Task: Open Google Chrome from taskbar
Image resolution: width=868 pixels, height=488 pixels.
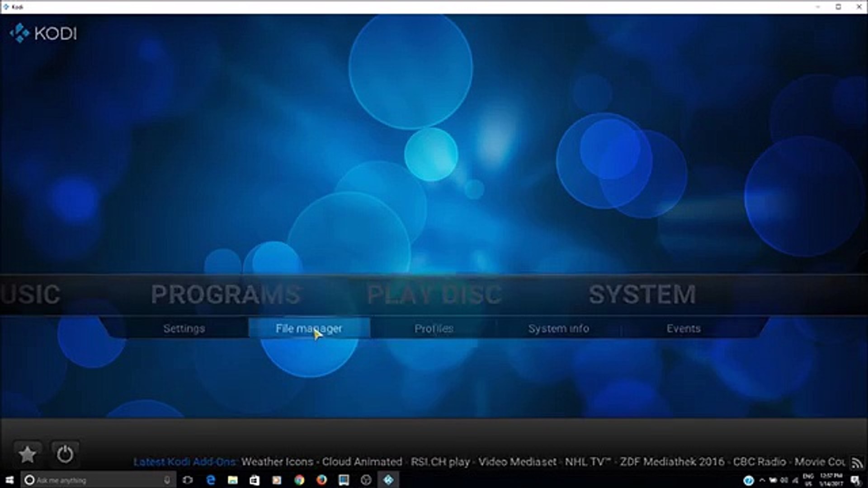Action: [x=299, y=480]
